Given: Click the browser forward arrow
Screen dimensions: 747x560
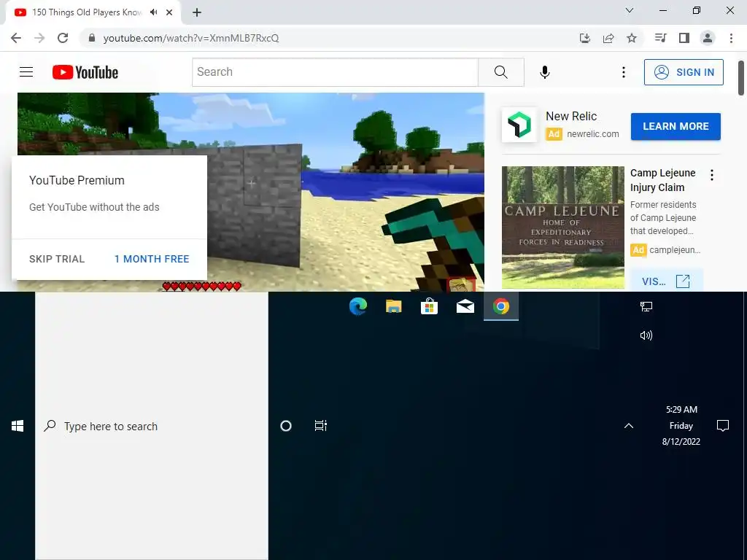Looking at the screenshot, I should coord(39,38).
